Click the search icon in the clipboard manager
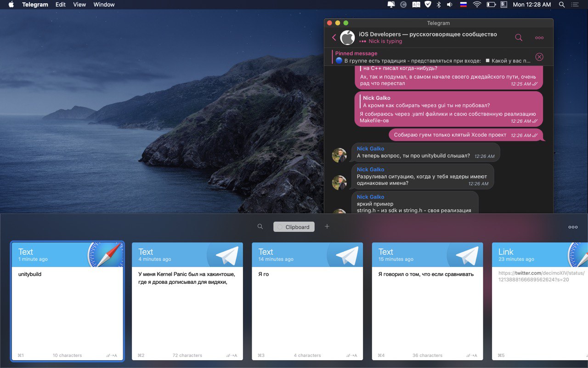 [260, 226]
